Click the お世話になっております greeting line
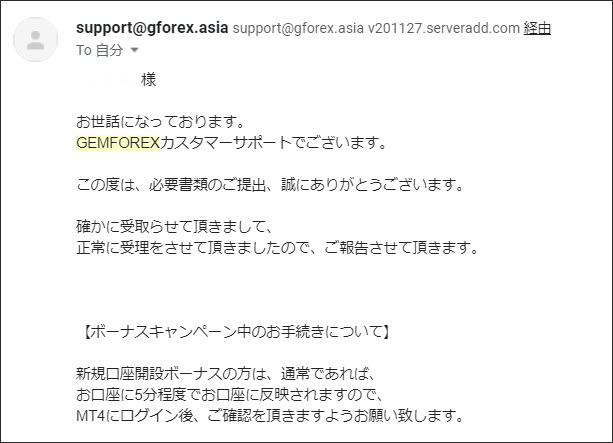613x443 pixels. (160, 122)
